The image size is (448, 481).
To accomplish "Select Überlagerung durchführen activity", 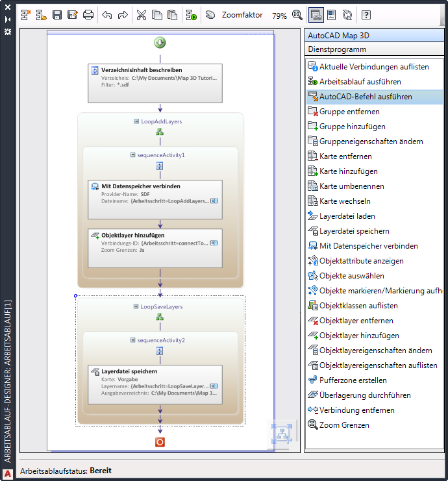I will (x=375, y=395).
